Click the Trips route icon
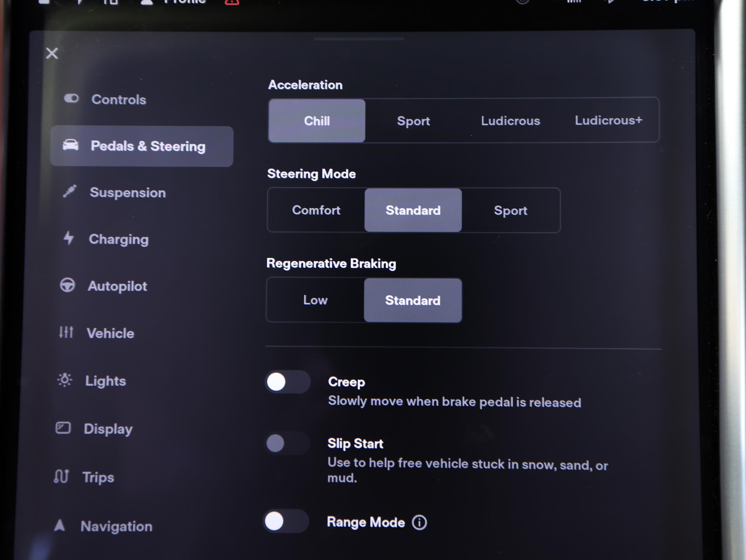Screen dimensions: 746x560 point(61,476)
